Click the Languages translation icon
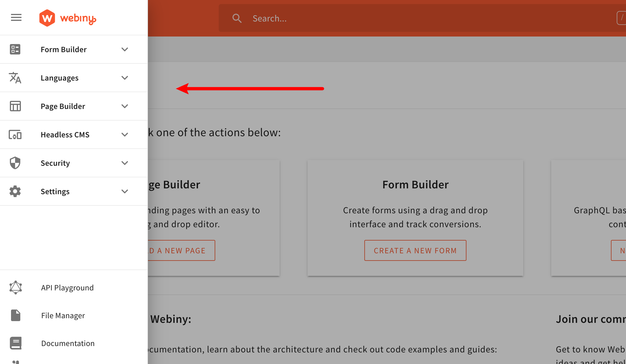Viewport: 626px width, 364px height. pos(15,78)
